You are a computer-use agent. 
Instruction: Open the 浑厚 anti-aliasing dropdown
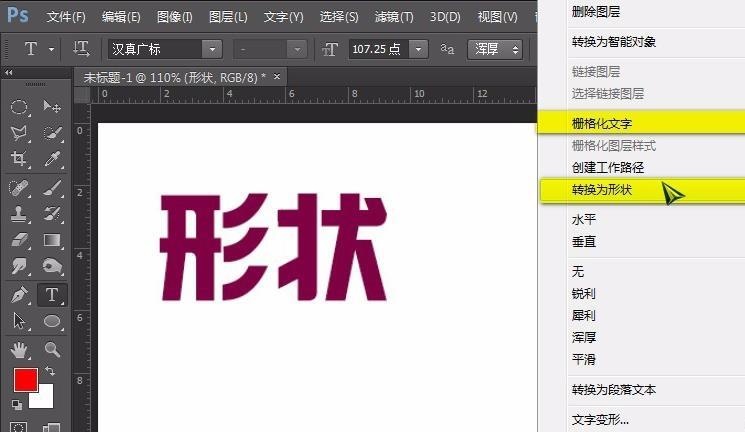[495, 49]
